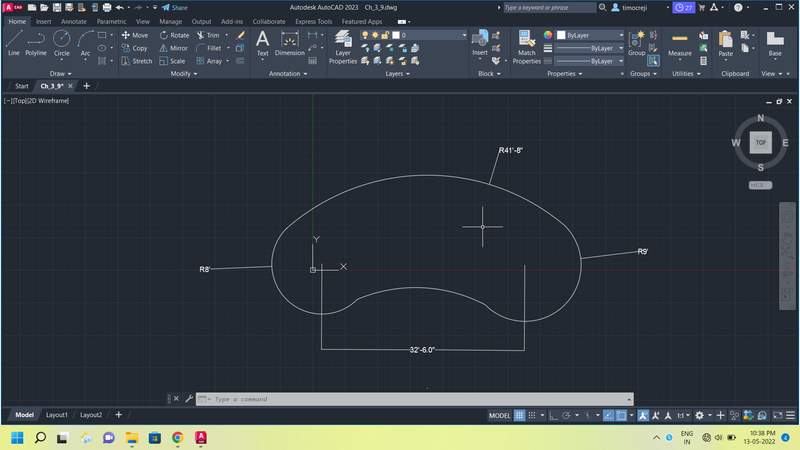Activate the Trim tool
Screen dimensions: 800x450
[207, 35]
